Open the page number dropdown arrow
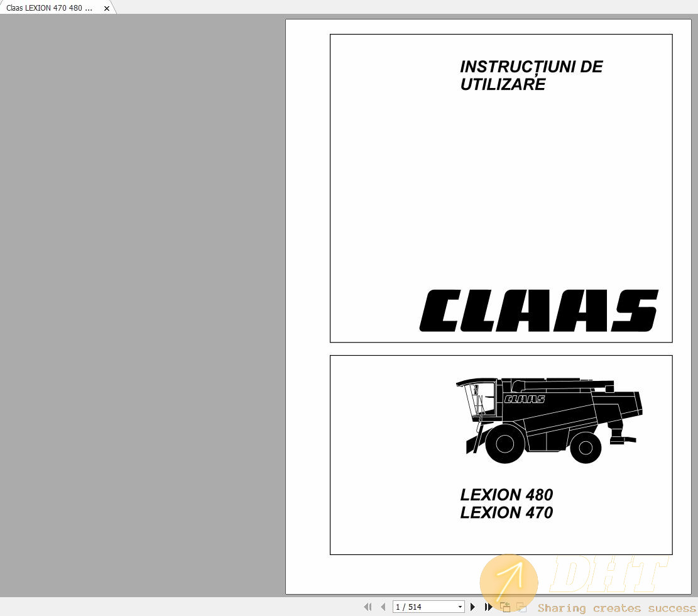698x616 pixels. (460, 607)
